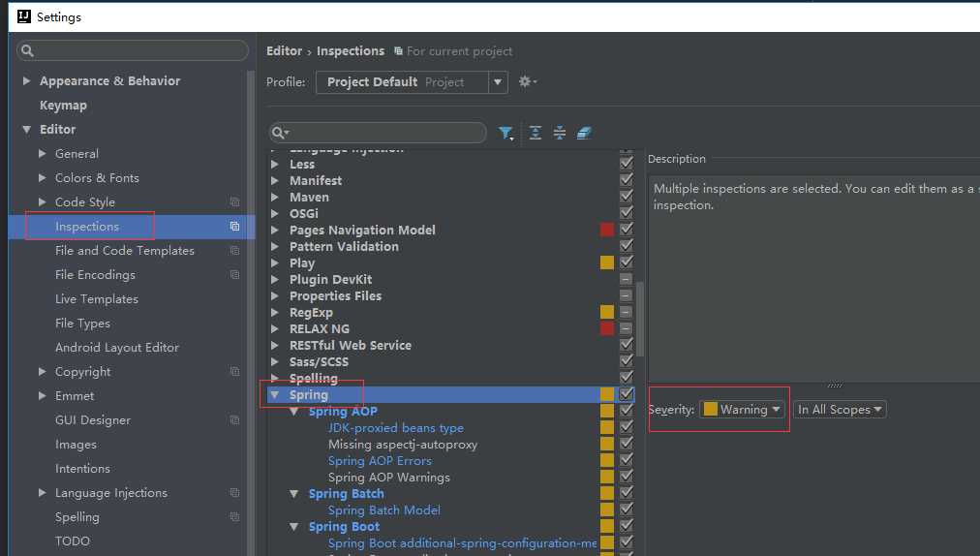
Task: Collapse the Editor settings section
Action: (x=26, y=130)
